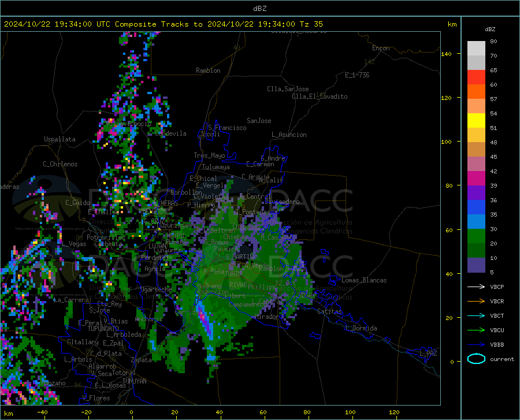Click the orange VBCR arrow icon
Image resolution: width=520 pixels, height=420 pixels.
476,302
